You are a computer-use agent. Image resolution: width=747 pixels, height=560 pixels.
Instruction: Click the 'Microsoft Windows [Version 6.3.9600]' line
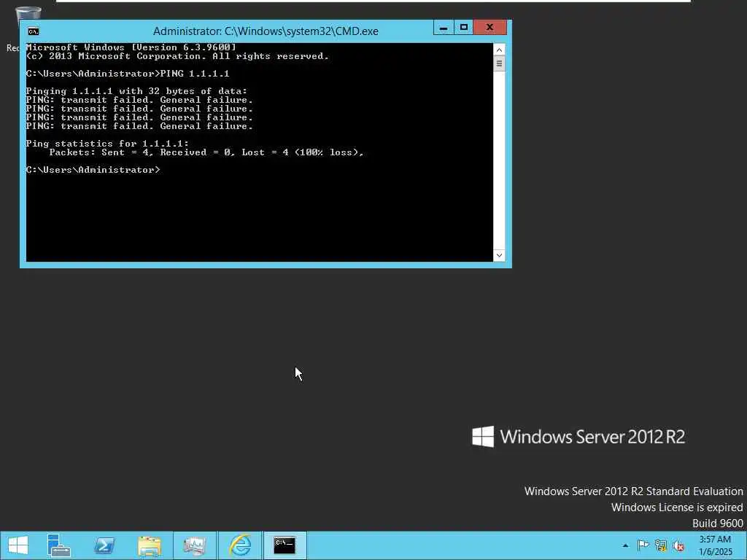(131, 47)
